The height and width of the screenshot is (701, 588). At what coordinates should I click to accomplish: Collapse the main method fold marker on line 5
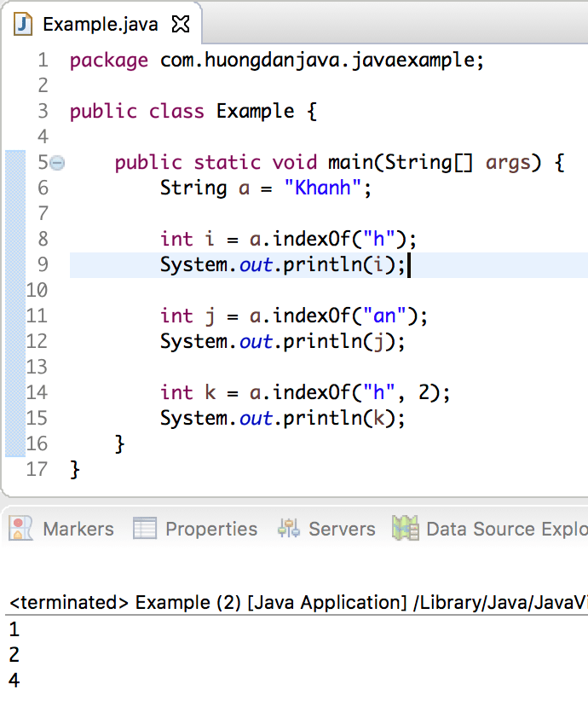[57, 163]
